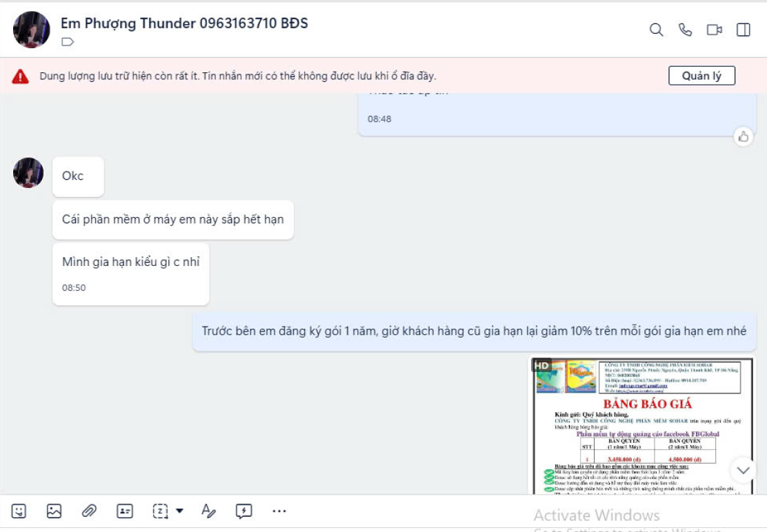
Task: Send a contact card
Action: point(125,511)
